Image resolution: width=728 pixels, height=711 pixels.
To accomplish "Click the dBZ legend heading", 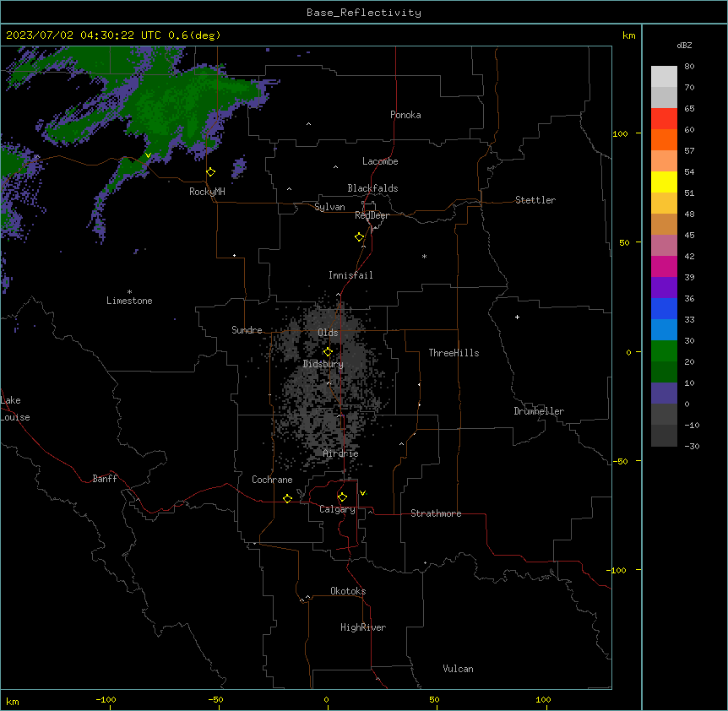I will [x=684, y=45].
